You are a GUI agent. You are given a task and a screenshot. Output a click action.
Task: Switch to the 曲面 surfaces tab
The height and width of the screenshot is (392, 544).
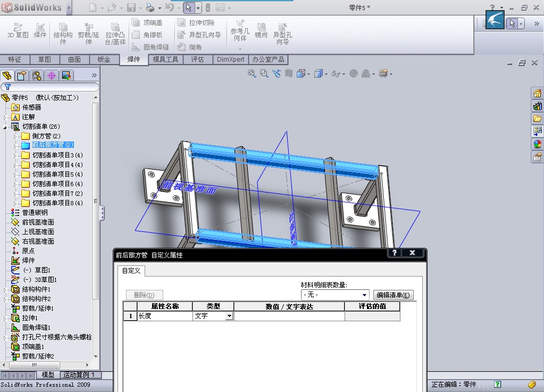coord(74,60)
